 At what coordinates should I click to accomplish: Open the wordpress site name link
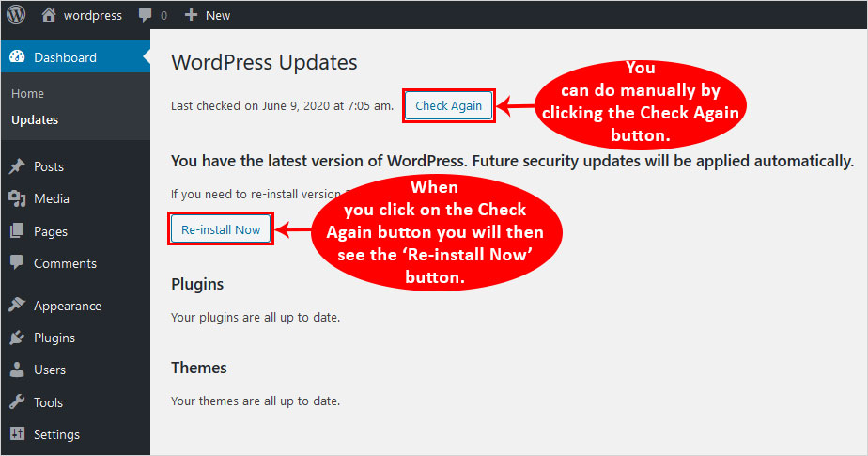coord(92,15)
